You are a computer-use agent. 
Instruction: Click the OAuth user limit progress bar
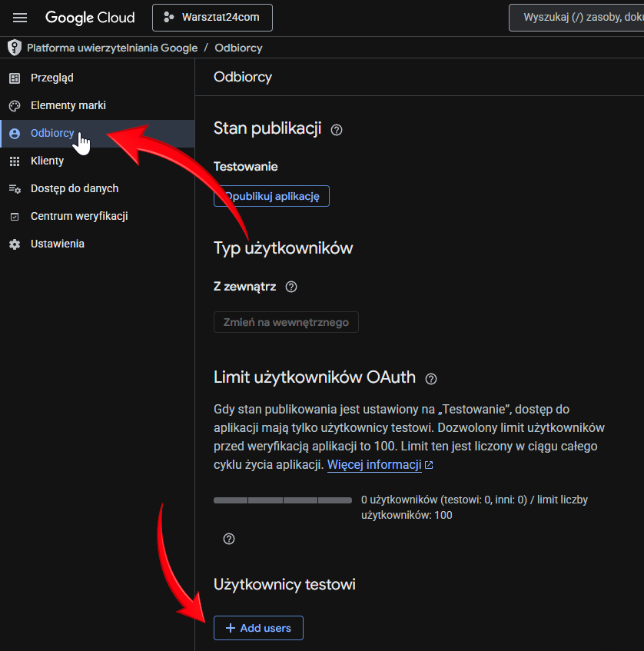point(282,500)
